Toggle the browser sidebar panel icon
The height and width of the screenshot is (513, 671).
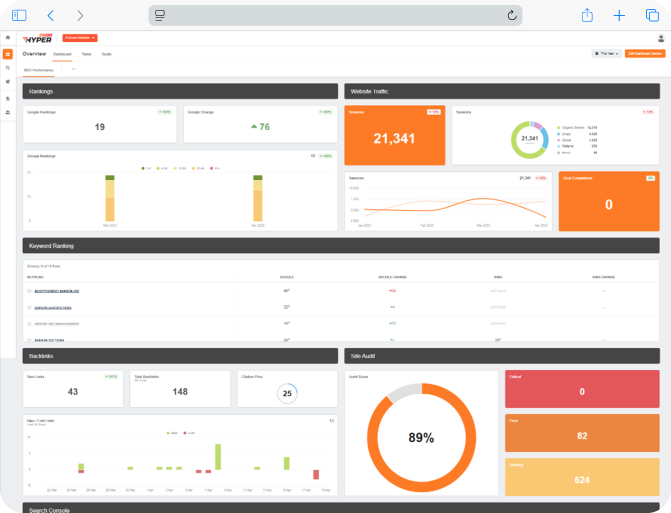(x=19, y=15)
